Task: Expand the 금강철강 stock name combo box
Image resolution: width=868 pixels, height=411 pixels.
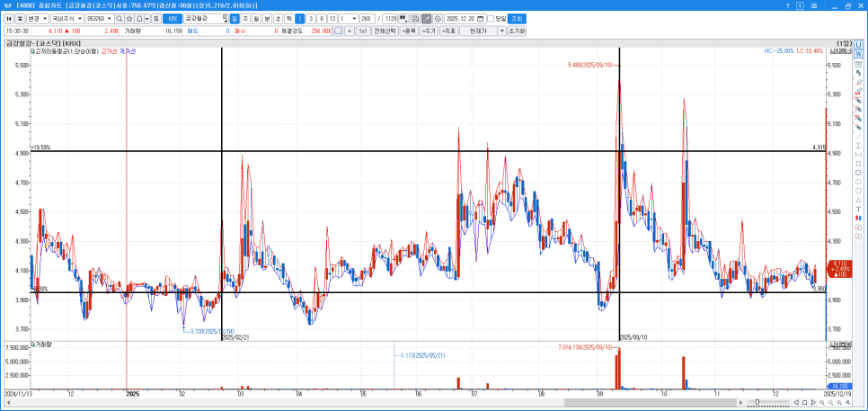Action: (x=225, y=18)
